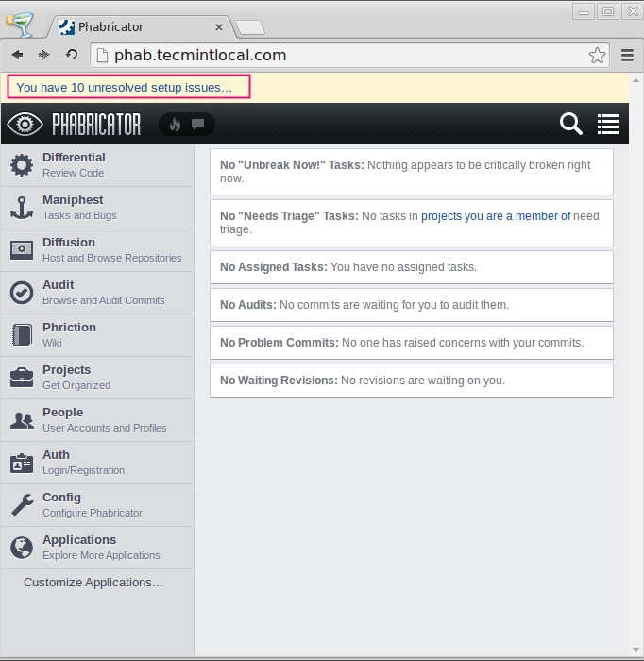Click 'No Audits' message text

364,305
